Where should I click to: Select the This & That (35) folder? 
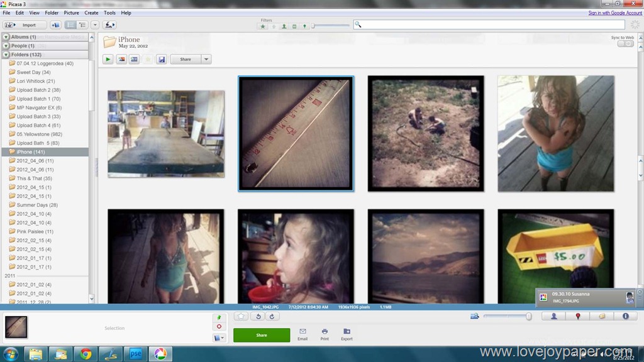pyautogui.click(x=34, y=178)
